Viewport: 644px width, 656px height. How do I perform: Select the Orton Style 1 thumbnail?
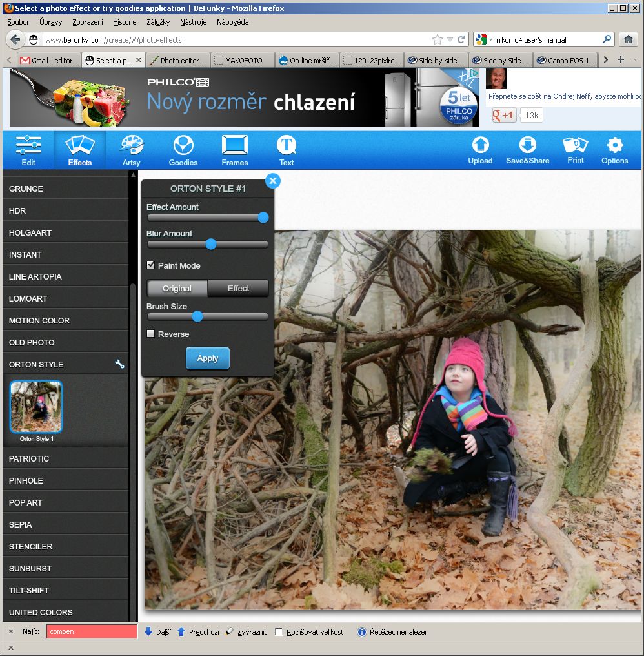point(36,407)
